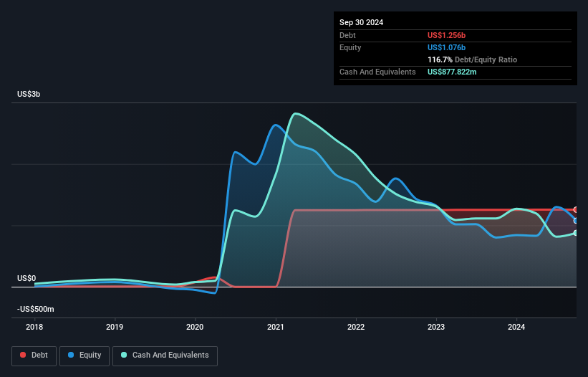Select the red Debt end-point marker

(x=576, y=210)
